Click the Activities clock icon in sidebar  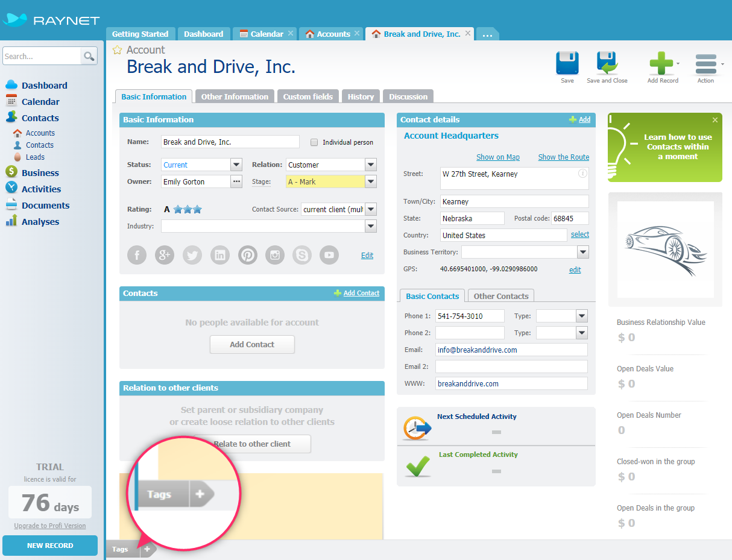coord(11,189)
